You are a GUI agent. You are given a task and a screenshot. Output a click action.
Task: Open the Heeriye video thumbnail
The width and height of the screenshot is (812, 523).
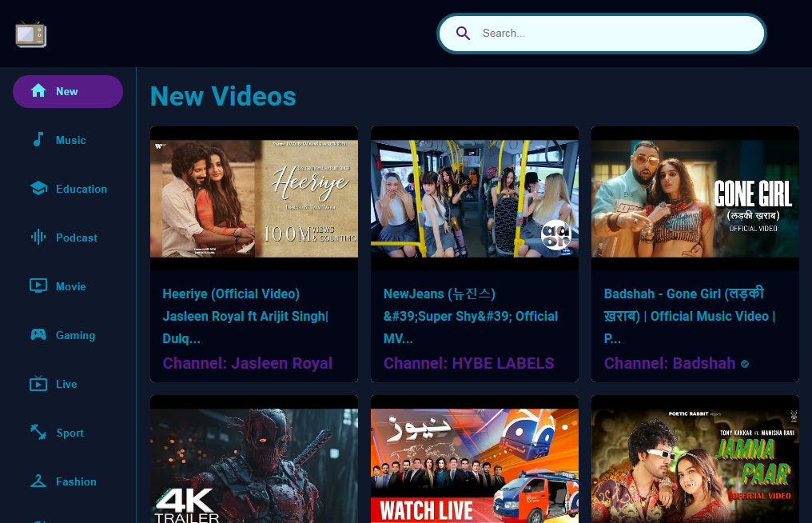click(x=254, y=198)
